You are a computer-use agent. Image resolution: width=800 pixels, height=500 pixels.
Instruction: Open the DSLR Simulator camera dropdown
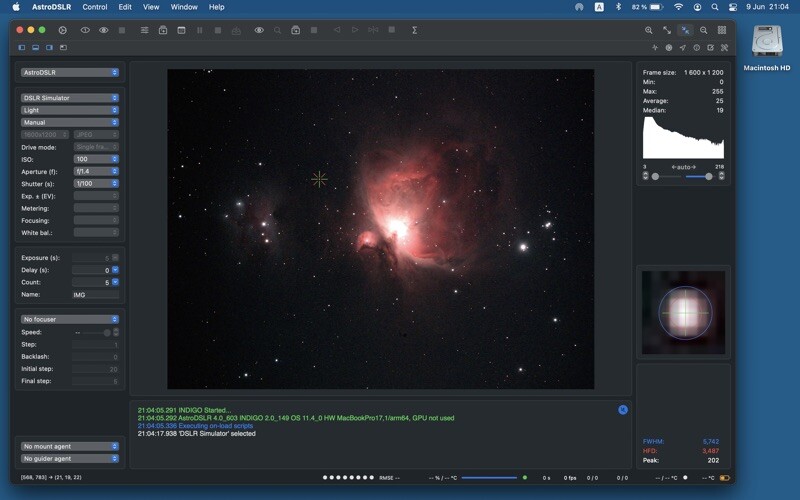(x=70, y=98)
